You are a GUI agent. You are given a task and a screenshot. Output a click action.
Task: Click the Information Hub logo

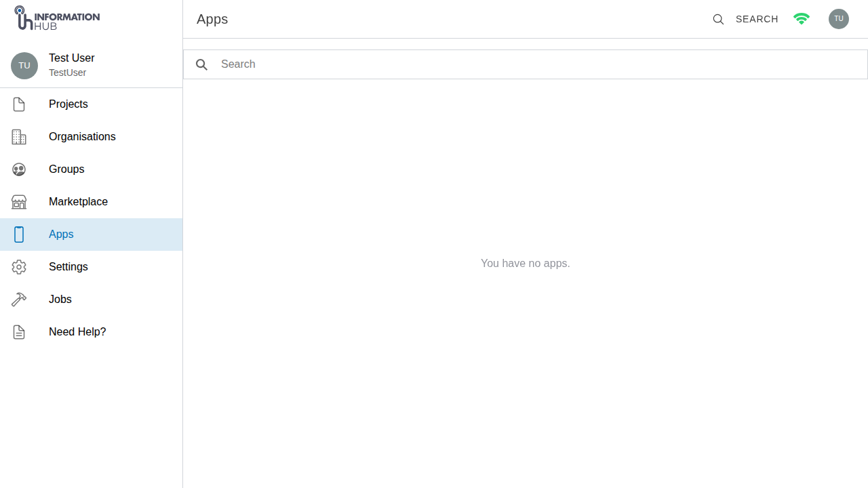[x=57, y=18]
